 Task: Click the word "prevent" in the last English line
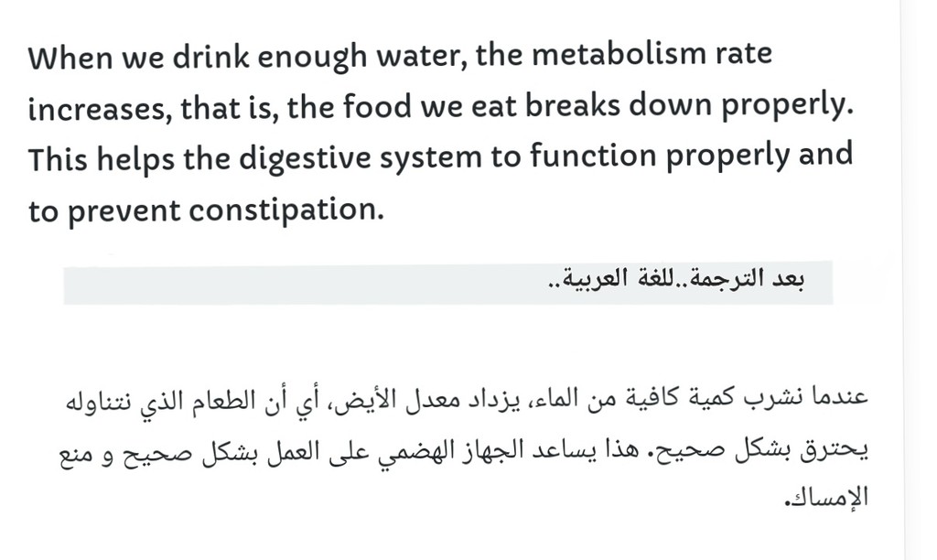[124, 212]
